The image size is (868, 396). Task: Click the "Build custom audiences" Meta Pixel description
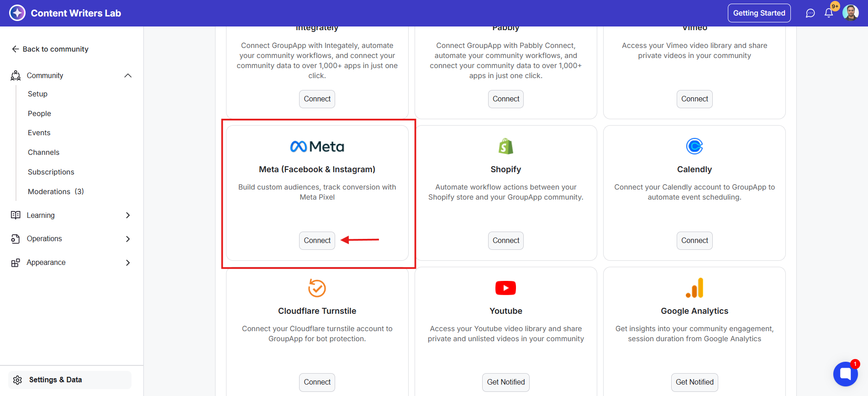pos(317,192)
